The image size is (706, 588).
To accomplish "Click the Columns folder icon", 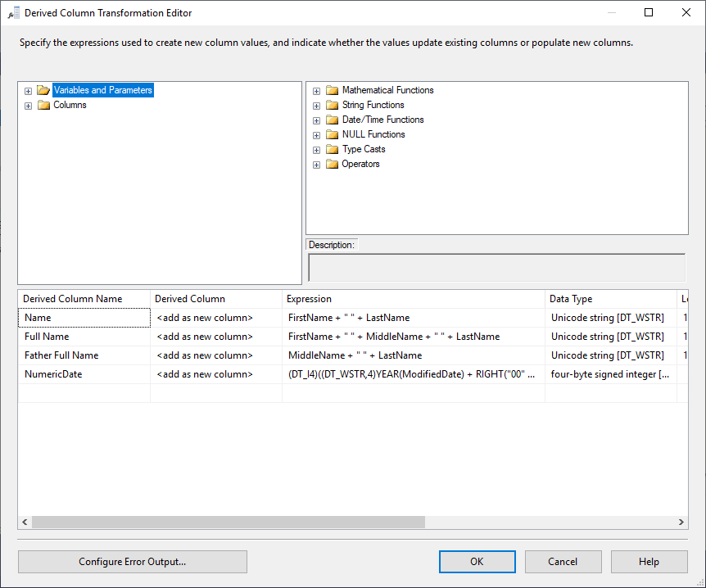I will pos(43,105).
